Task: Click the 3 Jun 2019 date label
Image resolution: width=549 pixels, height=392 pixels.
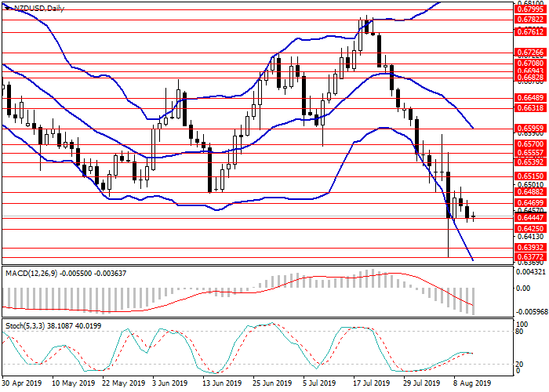Action: click(x=169, y=383)
